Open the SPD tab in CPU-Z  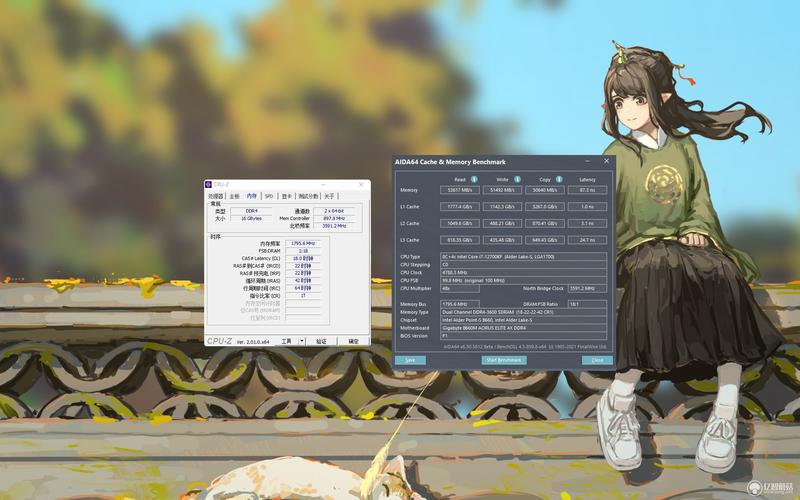(x=269, y=196)
